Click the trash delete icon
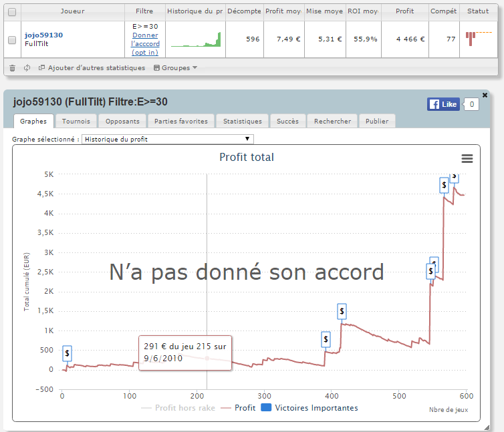The image size is (504, 432). [12, 67]
